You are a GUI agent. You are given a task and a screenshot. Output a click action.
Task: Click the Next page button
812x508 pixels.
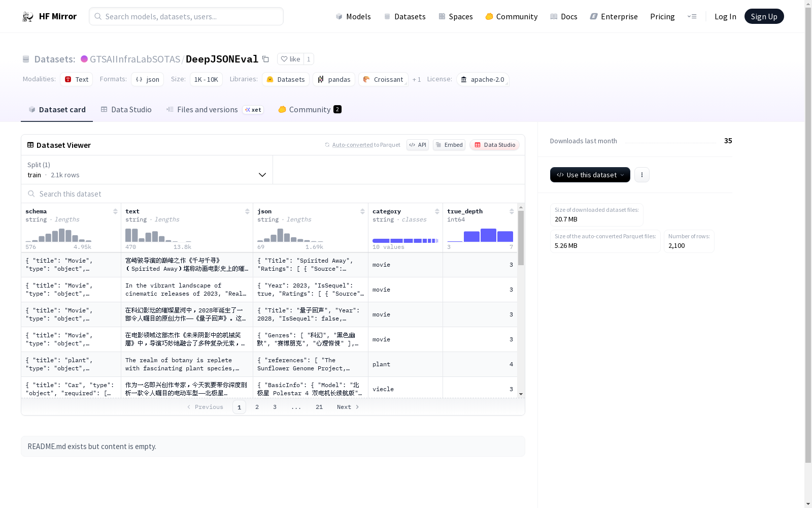point(348,407)
